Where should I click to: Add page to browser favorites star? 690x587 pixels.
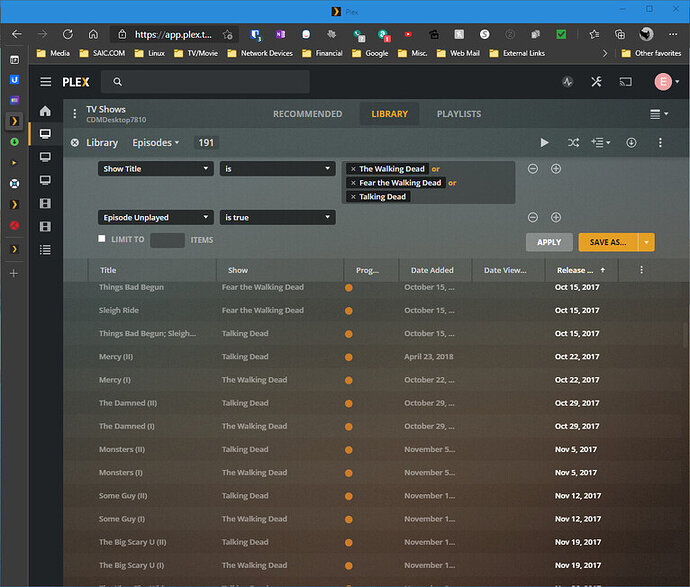click(x=228, y=34)
